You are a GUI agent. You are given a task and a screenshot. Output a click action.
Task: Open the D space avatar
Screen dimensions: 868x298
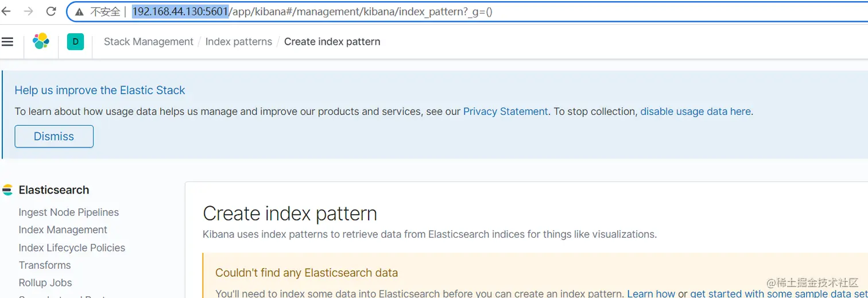click(75, 41)
